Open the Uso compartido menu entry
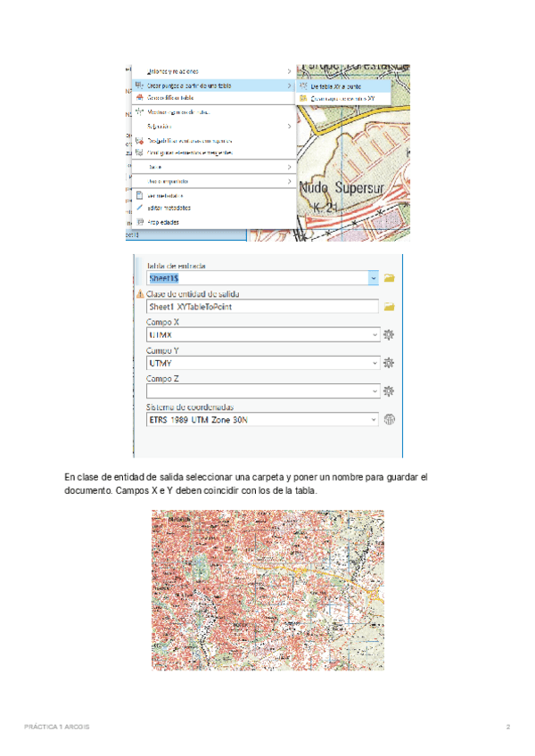This screenshot has width=535, height=756. click(214, 181)
